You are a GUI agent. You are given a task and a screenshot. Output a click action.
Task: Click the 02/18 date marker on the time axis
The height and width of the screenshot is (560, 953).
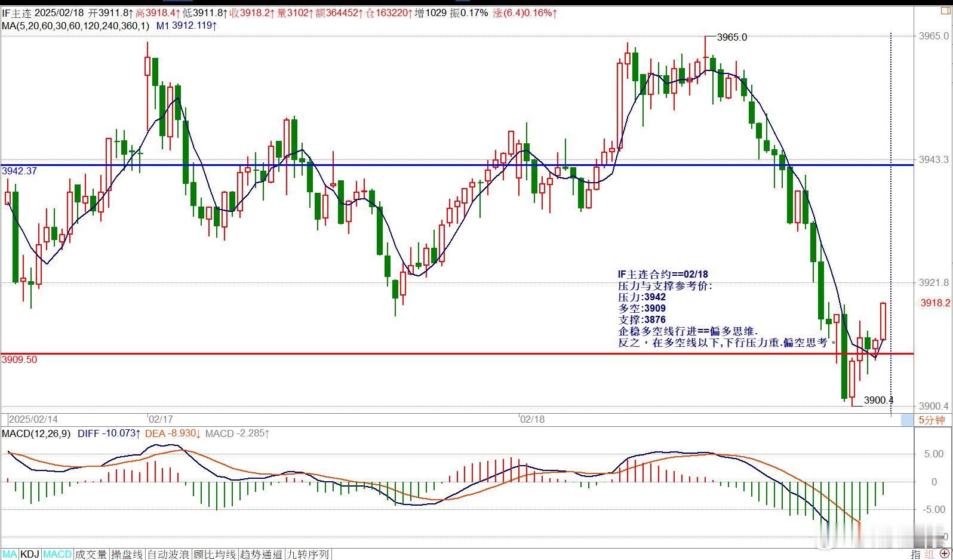pos(533,419)
